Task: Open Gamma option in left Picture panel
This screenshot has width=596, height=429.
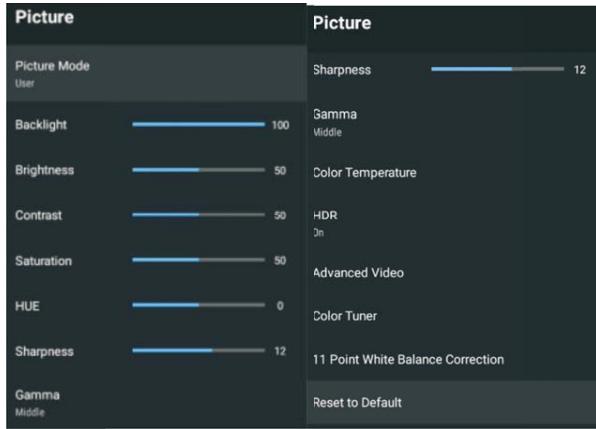Action: (x=156, y=402)
